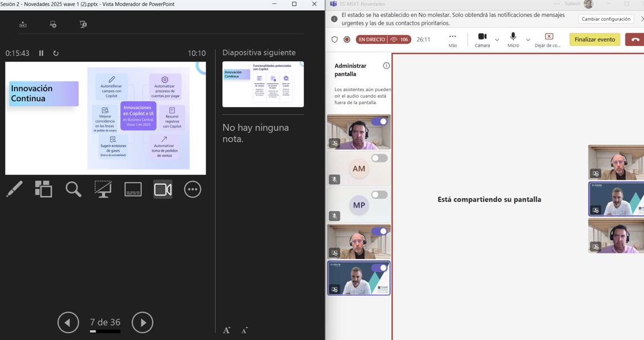Go to previous slide arrow
644x340 pixels.
pyautogui.click(x=68, y=323)
